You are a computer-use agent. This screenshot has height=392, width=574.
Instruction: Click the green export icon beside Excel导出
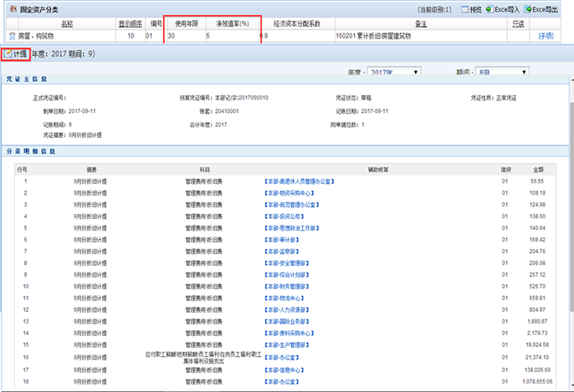click(x=528, y=9)
